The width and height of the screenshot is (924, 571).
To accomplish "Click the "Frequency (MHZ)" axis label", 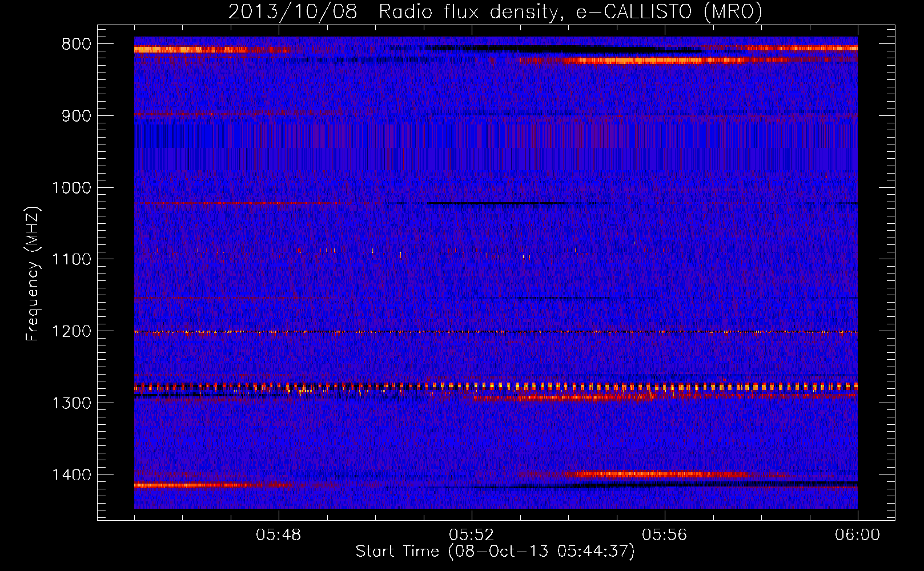I will 33,274.
